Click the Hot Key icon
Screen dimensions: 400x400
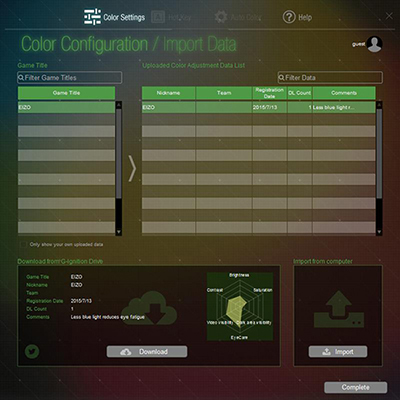158,17
